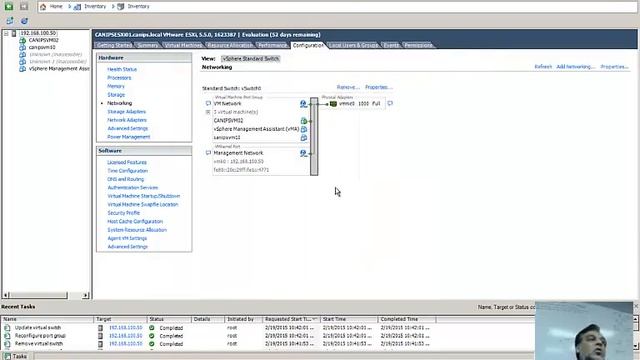
Task: Click the CANIPSVM02 VM icon in the switch diagram
Action: tap(304, 121)
